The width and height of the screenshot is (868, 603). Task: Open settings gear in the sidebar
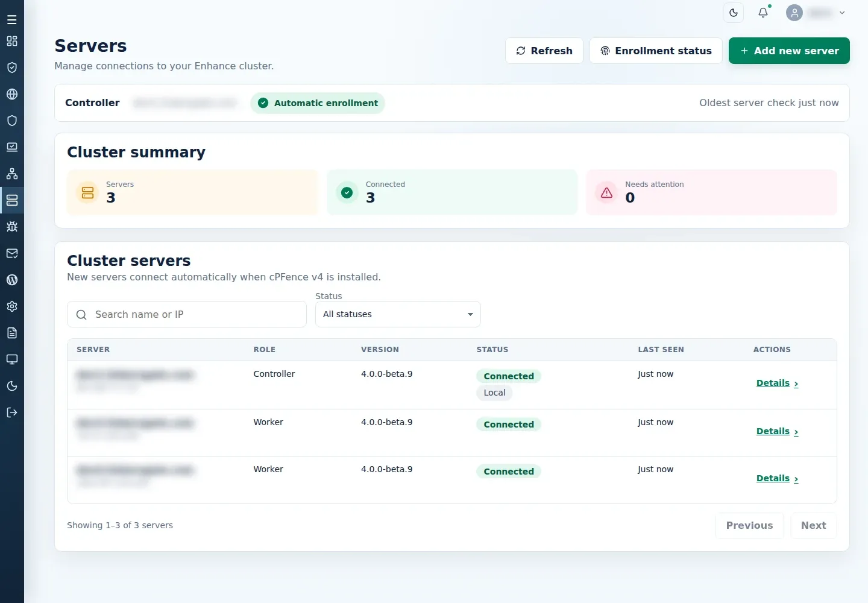(x=12, y=306)
